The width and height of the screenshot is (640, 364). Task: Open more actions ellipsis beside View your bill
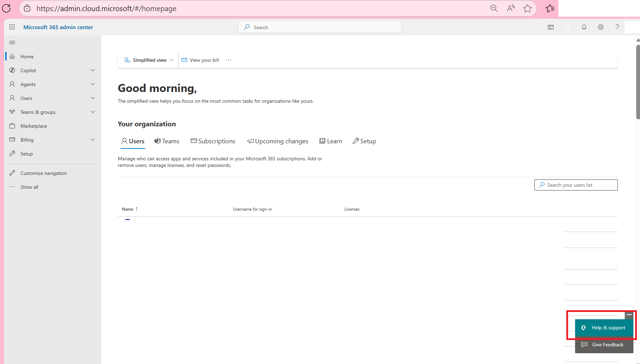[228, 60]
